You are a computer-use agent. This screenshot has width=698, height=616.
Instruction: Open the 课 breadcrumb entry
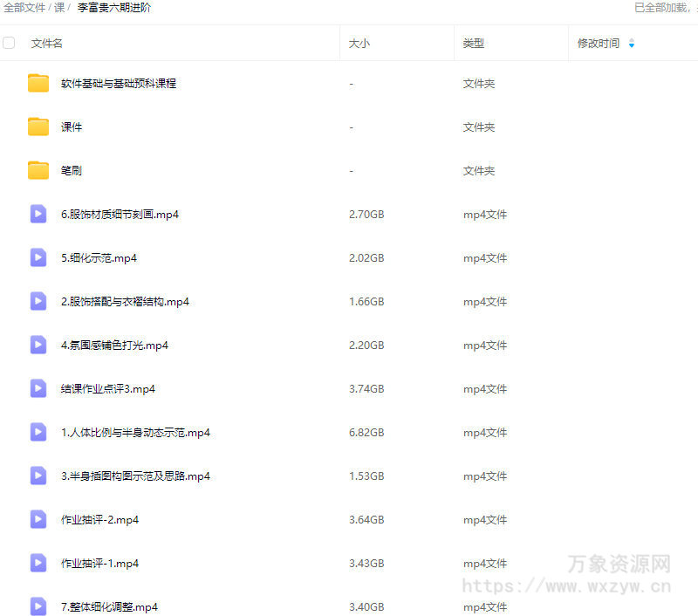point(59,7)
